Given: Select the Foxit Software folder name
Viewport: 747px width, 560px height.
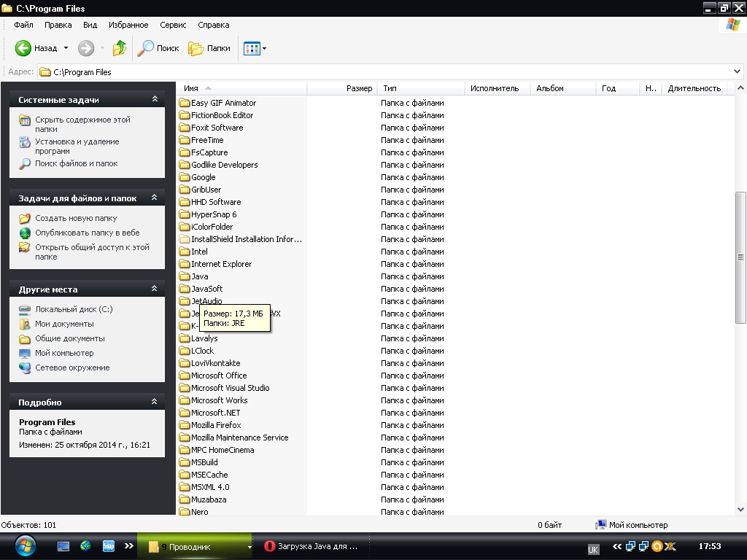Looking at the screenshot, I should pos(217,128).
